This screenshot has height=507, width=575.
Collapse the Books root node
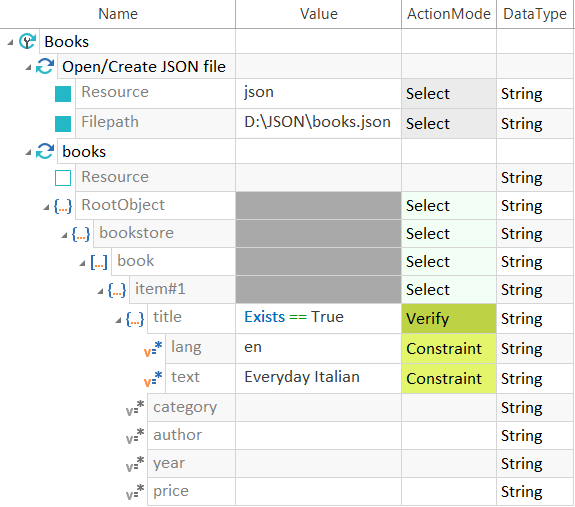10,43
